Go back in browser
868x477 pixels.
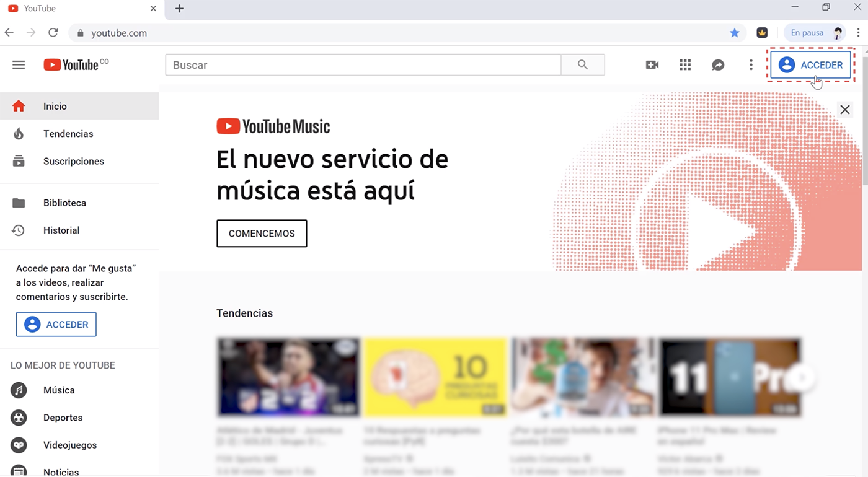(x=9, y=32)
